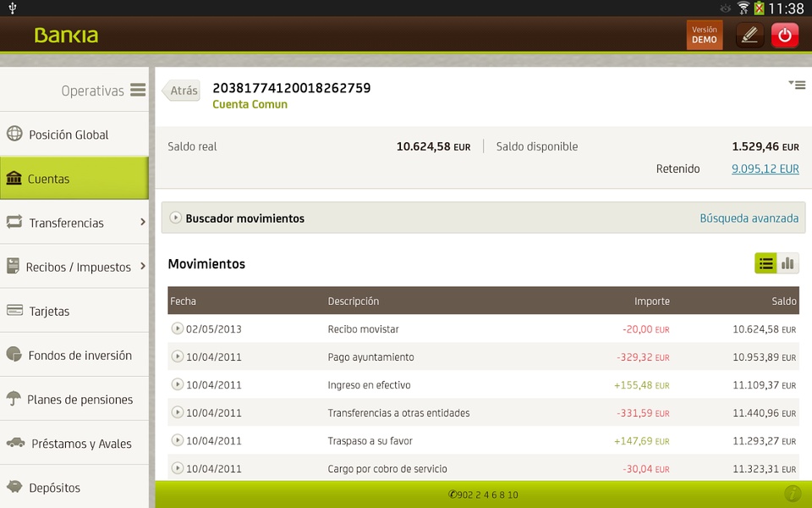
Task: Select the 11.323,31 EUR balance
Action: (765, 469)
